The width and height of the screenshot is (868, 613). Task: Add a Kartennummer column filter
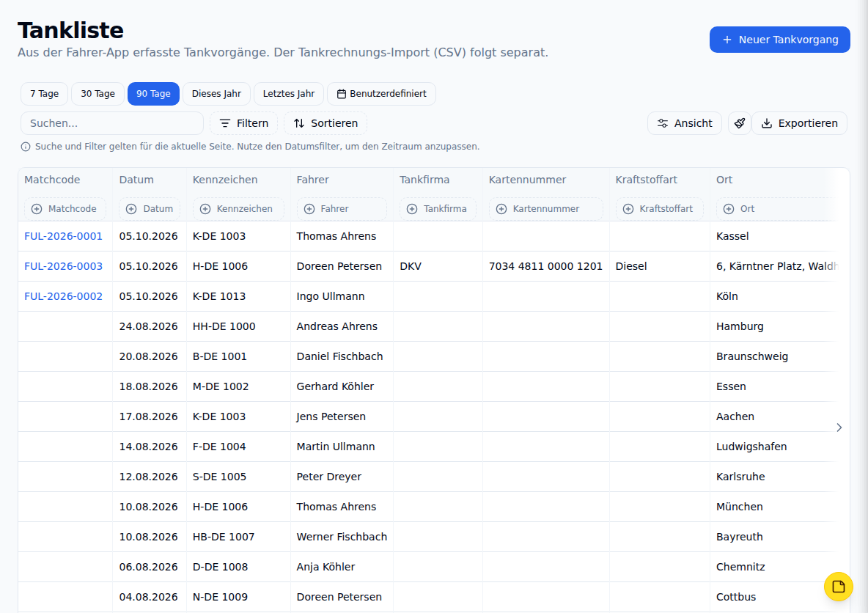click(x=546, y=209)
